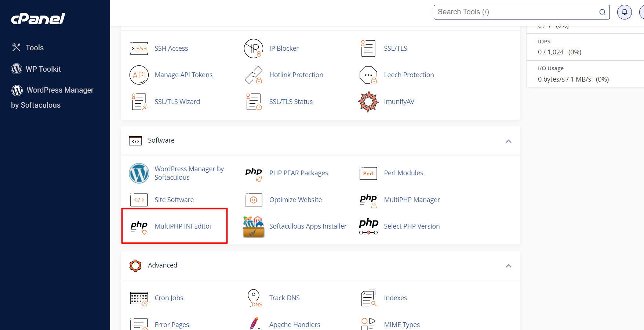The image size is (644, 330).
Task: Collapse the Software section chevron
Action: 509,141
